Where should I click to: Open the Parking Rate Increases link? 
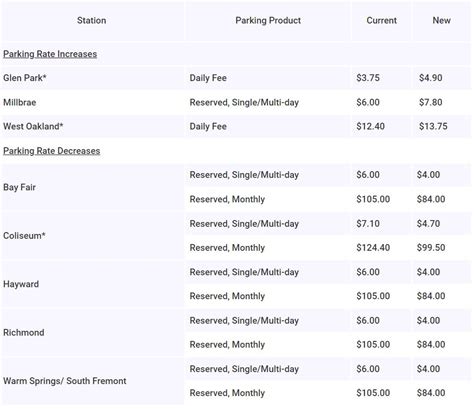click(x=50, y=54)
